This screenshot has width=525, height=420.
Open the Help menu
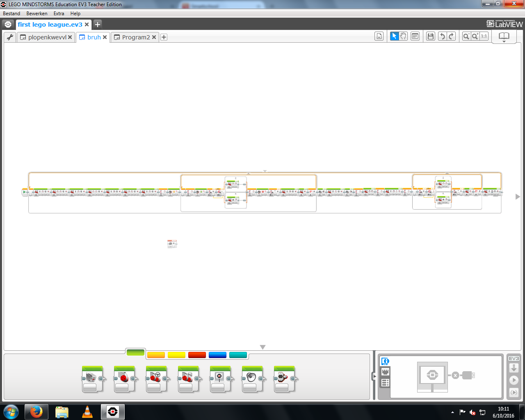click(75, 14)
